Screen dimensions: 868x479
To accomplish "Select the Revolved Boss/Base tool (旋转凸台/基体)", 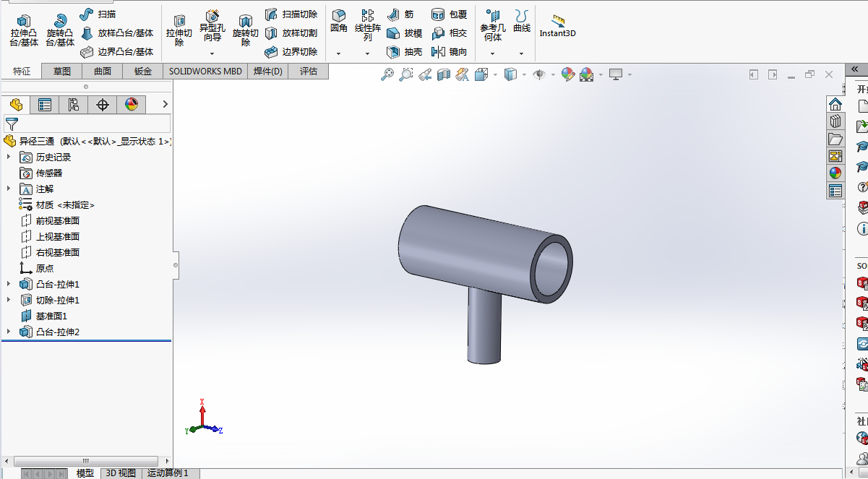I will [x=60, y=30].
